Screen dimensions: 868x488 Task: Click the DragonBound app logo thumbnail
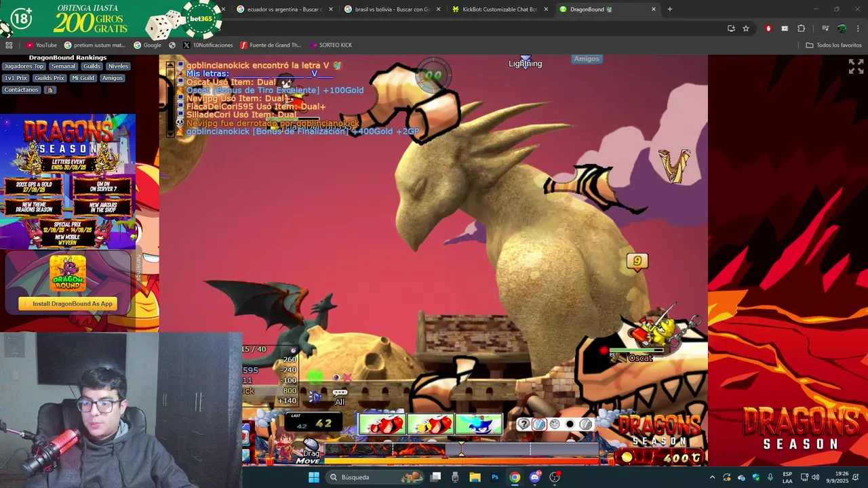pos(68,273)
